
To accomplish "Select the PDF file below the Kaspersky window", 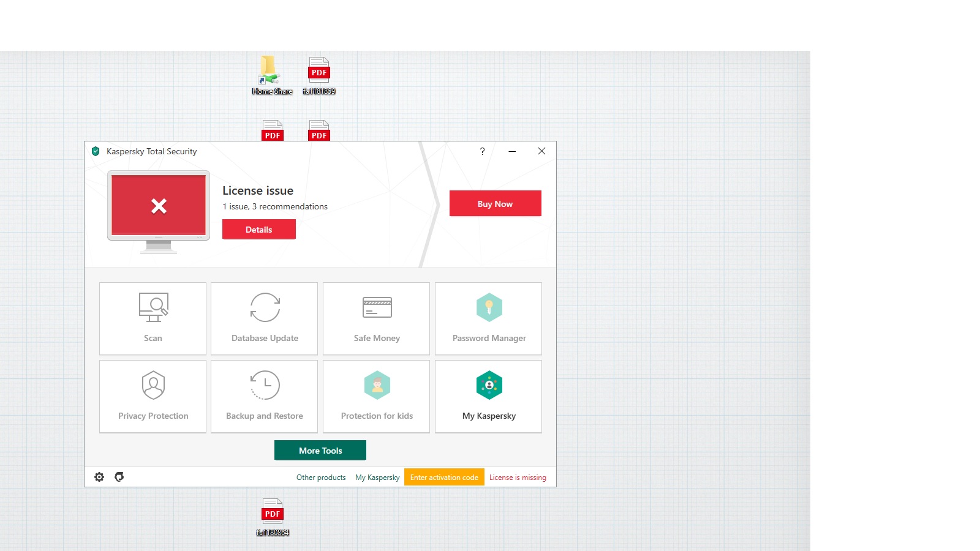I will pyautogui.click(x=273, y=517).
